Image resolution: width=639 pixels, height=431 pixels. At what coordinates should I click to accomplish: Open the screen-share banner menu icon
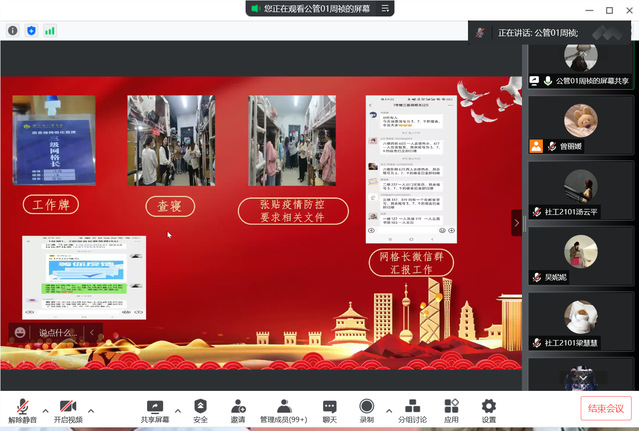(255, 8)
